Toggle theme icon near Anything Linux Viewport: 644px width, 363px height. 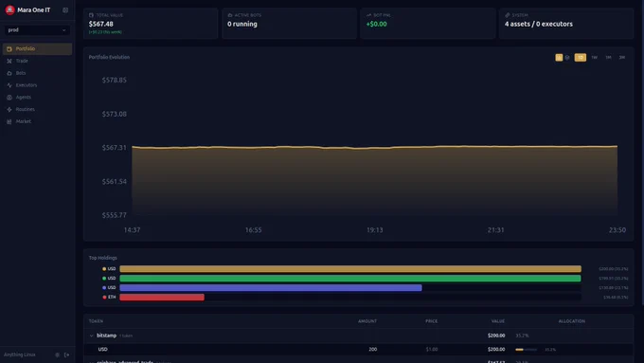(x=57, y=354)
